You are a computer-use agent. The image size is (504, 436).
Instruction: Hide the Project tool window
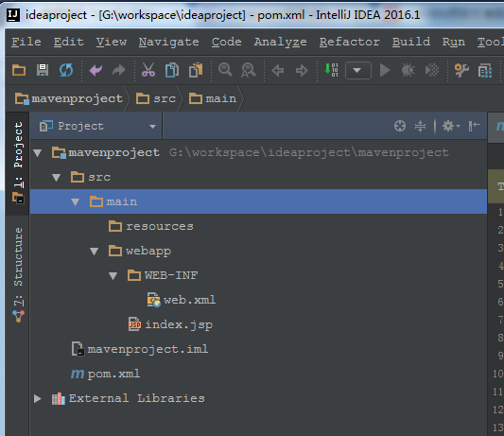tap(475, 126)
